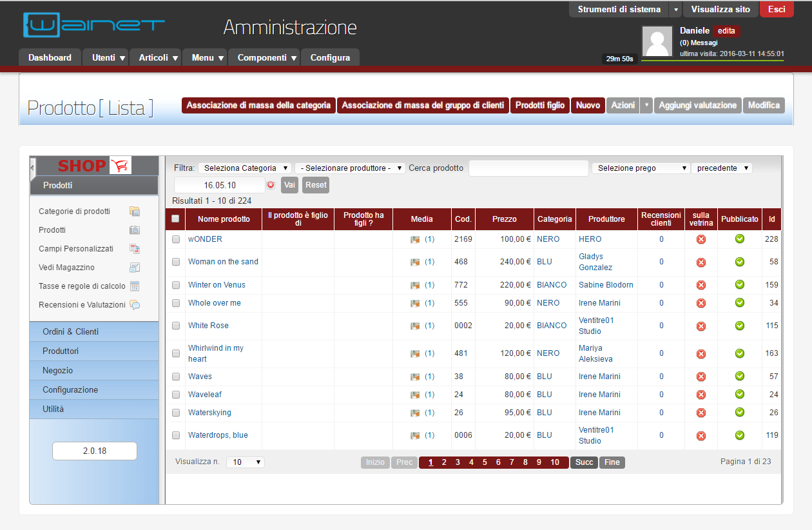Go to page 5 in pagination
812x530 pixels.
(485, 462)
